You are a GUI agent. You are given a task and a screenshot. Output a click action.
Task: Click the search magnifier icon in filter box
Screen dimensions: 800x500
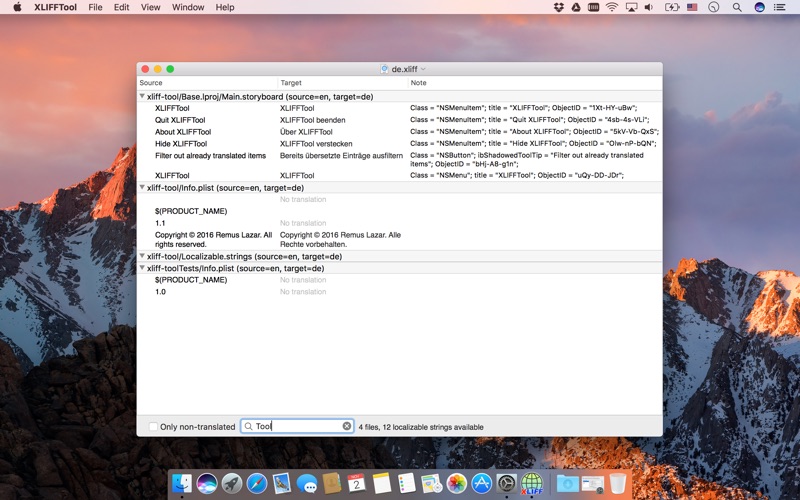pyautogui.click(x=248, y=426)
